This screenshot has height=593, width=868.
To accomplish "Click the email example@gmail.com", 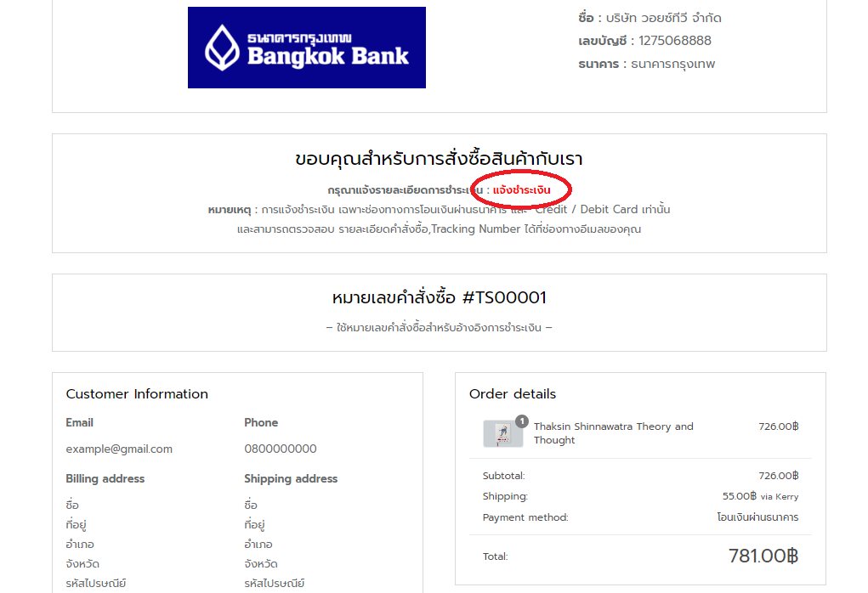I will pyautogui.click(x=119, y=449).
